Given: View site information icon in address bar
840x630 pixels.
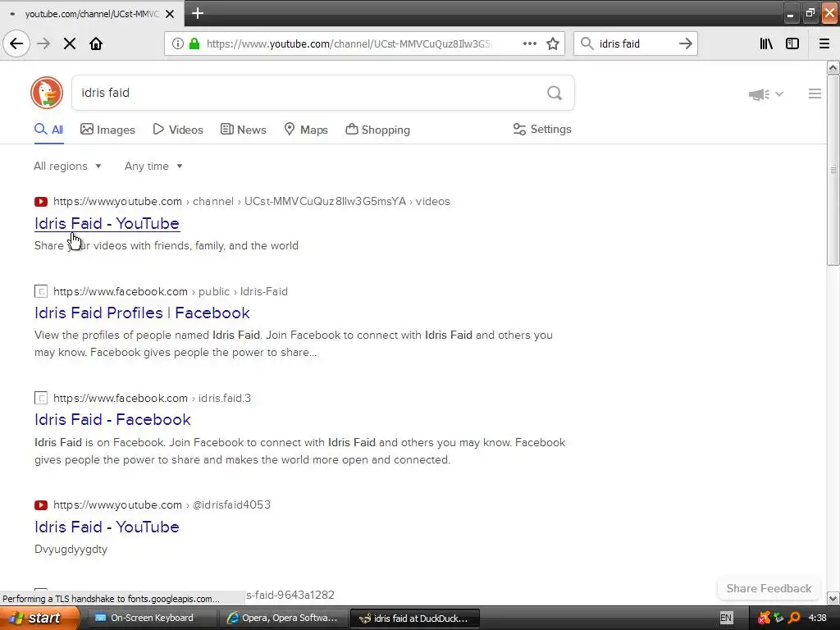Looking at the screenshot, I should coord(177,43).
